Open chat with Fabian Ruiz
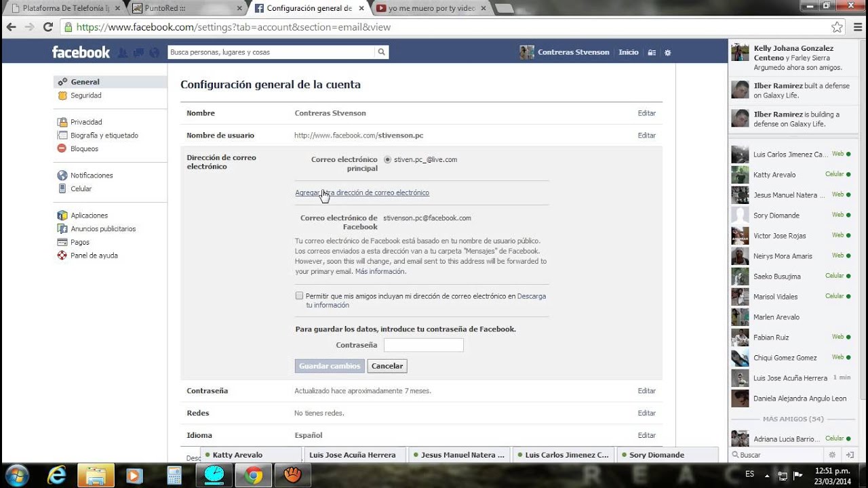 [x=791, y=338]
